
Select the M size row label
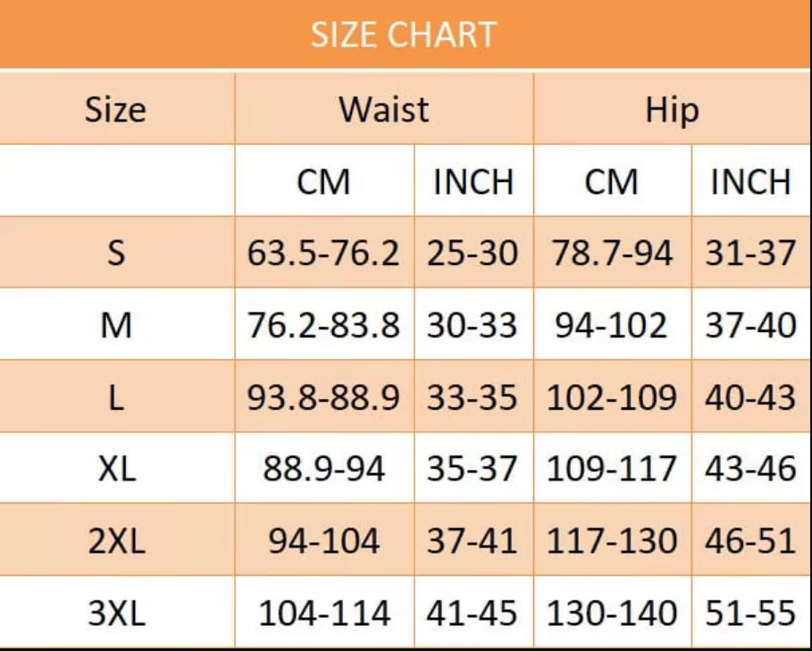click(116, 325)
